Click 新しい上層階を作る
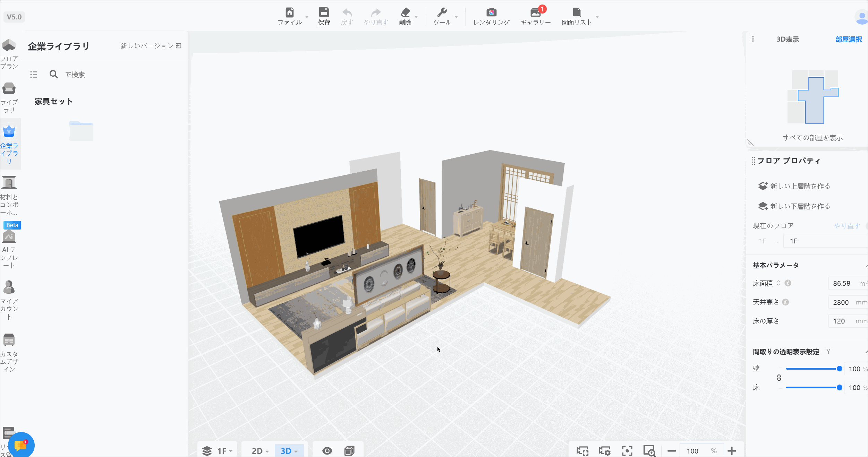This screenshot has height=457, width=868. (x=794, y=186)
